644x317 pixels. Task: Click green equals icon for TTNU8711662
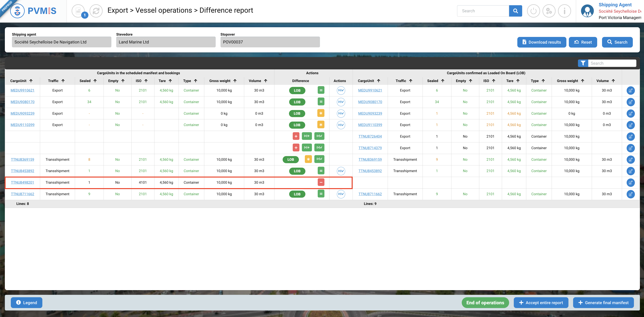click(321, 194)
